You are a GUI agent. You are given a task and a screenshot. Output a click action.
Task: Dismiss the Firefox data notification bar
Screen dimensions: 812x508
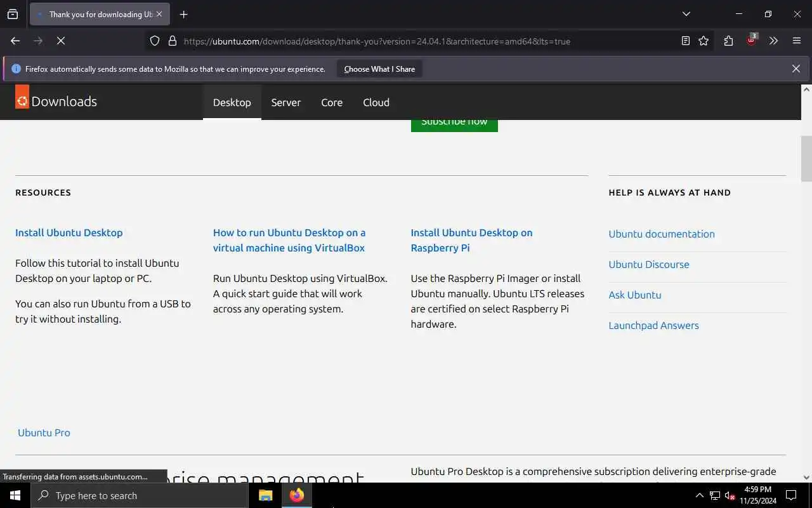click(x=796, y=69)
